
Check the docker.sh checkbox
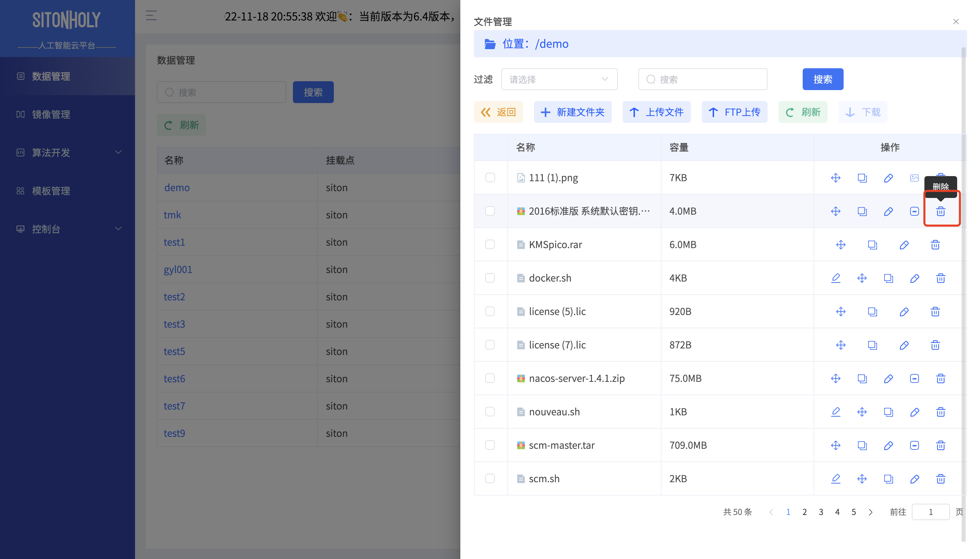tap(490, 277)
